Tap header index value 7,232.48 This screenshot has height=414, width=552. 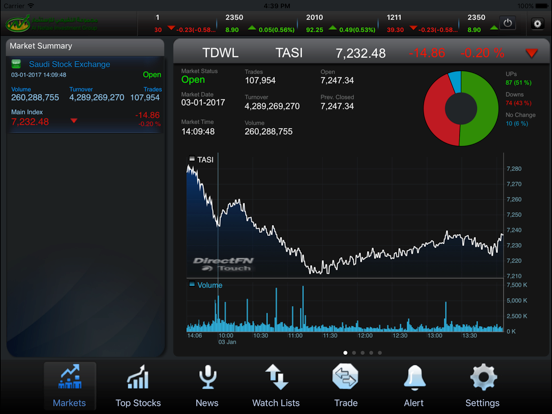click(360, 53)
